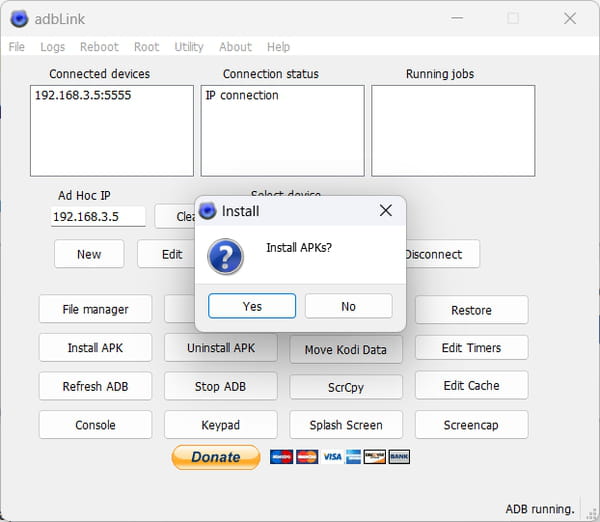
Task: Close the Install dialog
Action: point(386,210)
